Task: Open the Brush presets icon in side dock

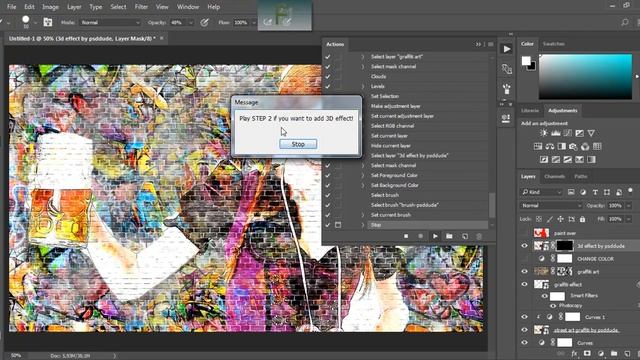Action: [x=507, y=89]
